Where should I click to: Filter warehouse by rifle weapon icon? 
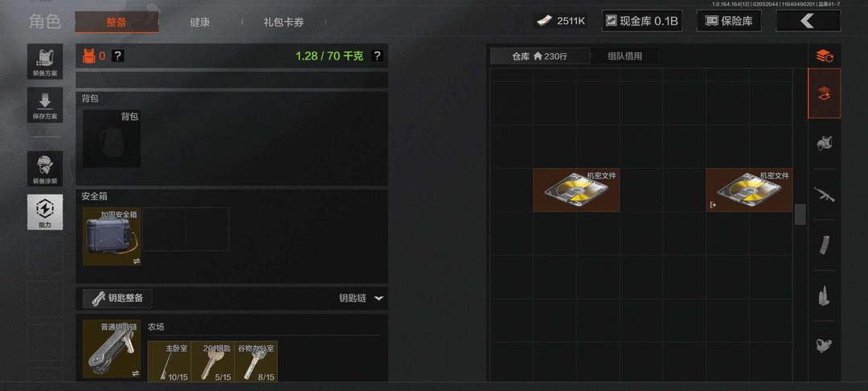tap(825, 195)
